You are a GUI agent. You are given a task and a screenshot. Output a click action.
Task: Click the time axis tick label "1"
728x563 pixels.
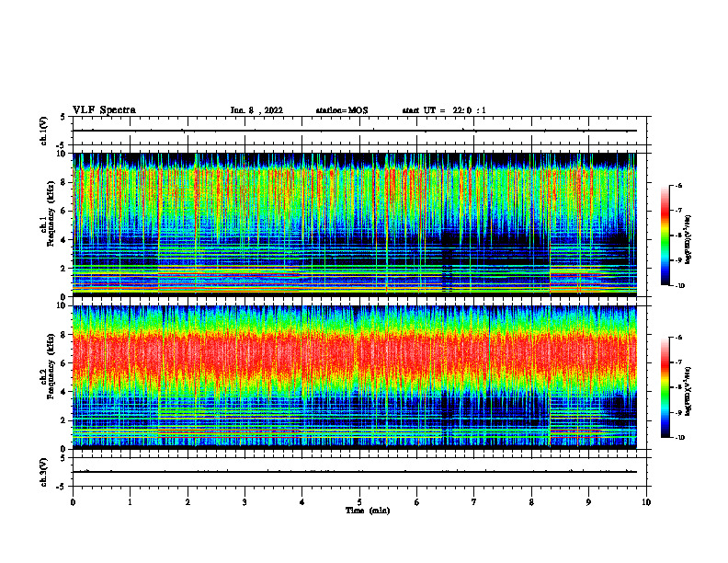click(130, 502)
